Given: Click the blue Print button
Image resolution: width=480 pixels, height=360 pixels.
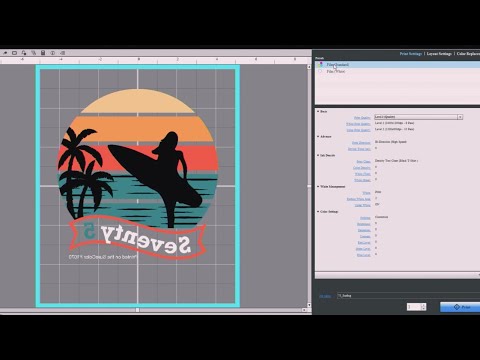Looking at the screenshot, I should [461, 307].
